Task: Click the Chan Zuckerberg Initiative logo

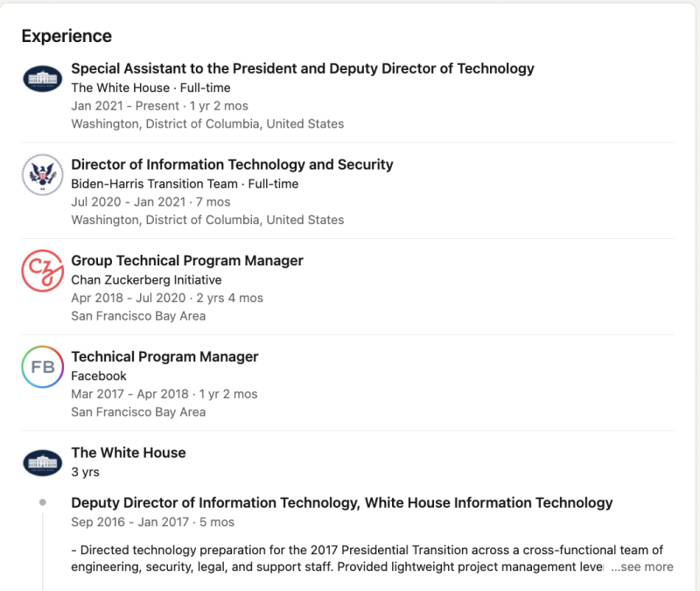Action: point(42,271)
